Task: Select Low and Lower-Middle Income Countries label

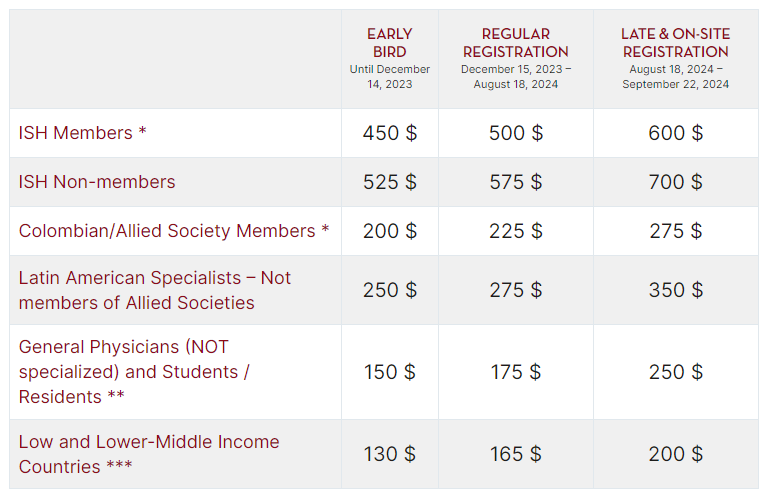Action: tap(149, 454)
